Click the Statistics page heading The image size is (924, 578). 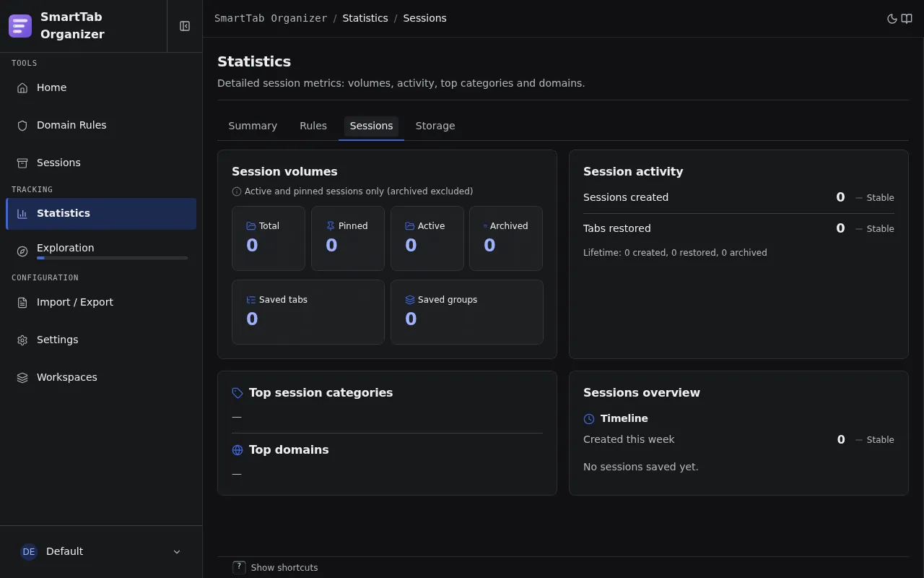[x=254, y=61]
